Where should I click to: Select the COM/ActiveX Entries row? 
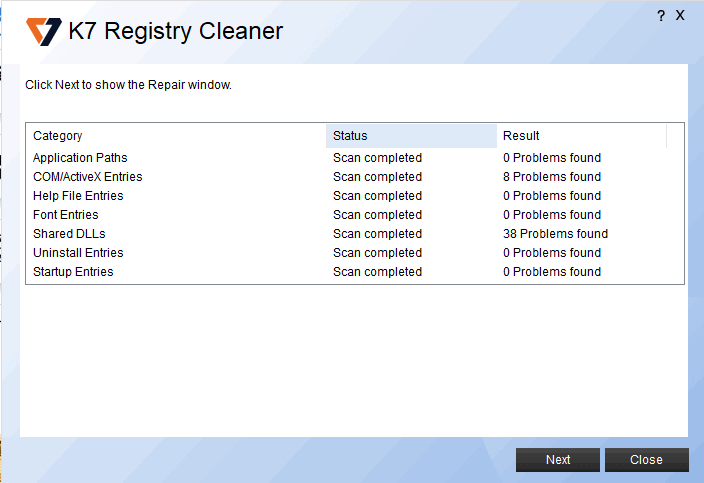(355, 177)
